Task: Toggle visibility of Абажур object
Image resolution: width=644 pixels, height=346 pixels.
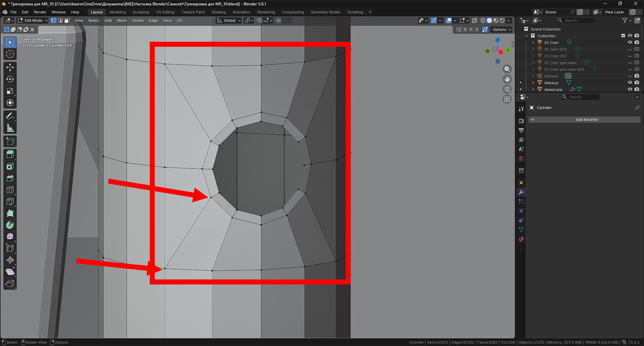Action: point(630,82)
